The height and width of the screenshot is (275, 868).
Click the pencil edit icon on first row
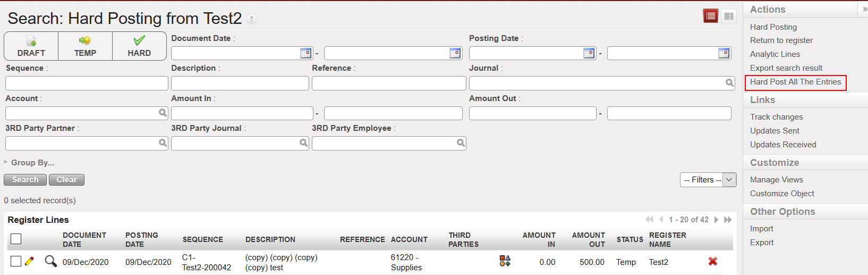point(29,261)
